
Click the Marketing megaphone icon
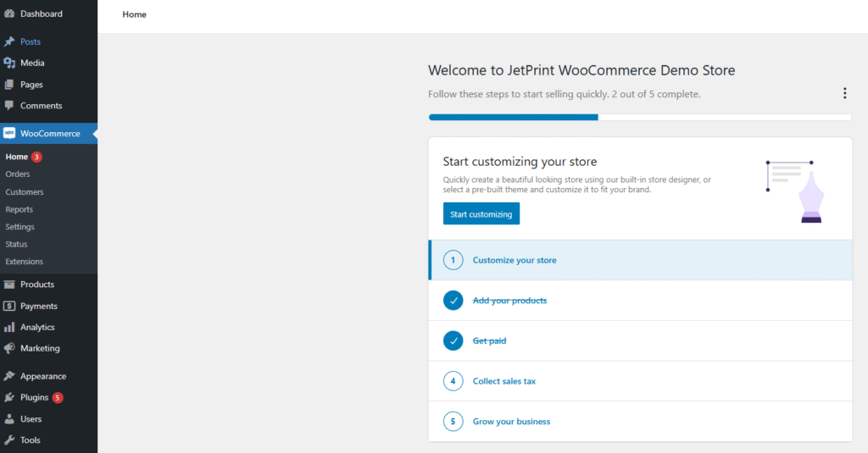[x=9, y=348]
